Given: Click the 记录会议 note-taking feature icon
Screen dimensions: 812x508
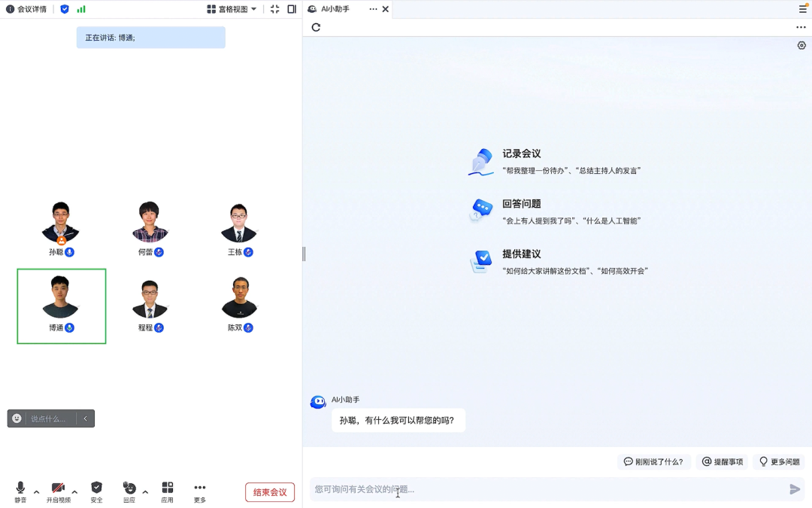Looking at the screenshot, I should (481, 160).
